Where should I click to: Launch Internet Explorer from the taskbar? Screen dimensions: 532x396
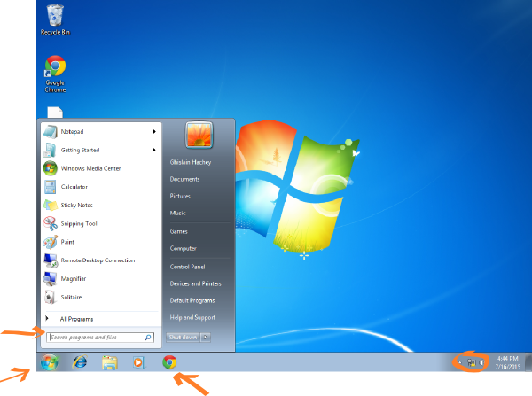tap(80, 362)
